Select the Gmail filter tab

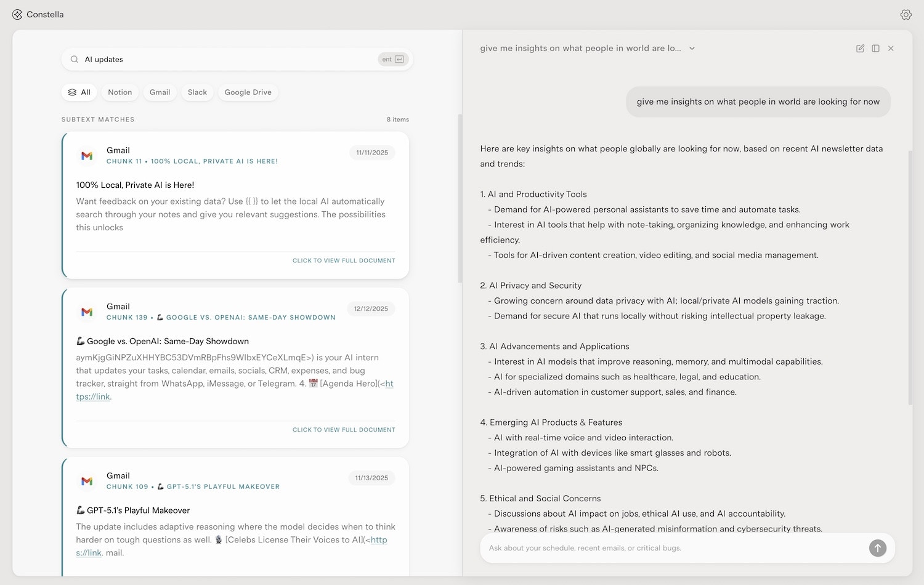tap(160, 92)
